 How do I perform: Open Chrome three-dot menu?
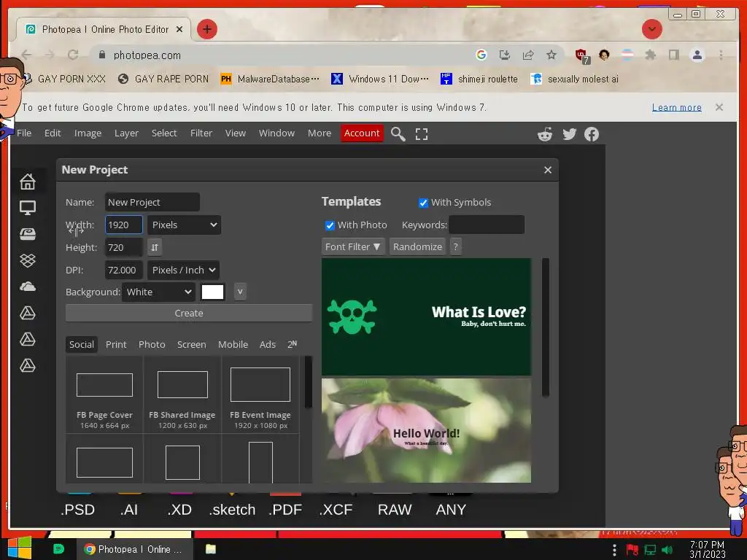click(x=721, y=55)
